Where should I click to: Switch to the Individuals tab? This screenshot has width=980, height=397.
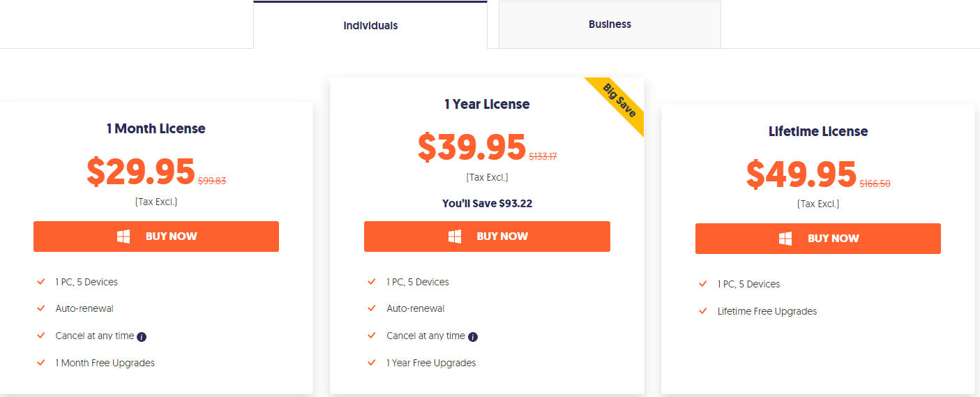[x=370, y=26]
